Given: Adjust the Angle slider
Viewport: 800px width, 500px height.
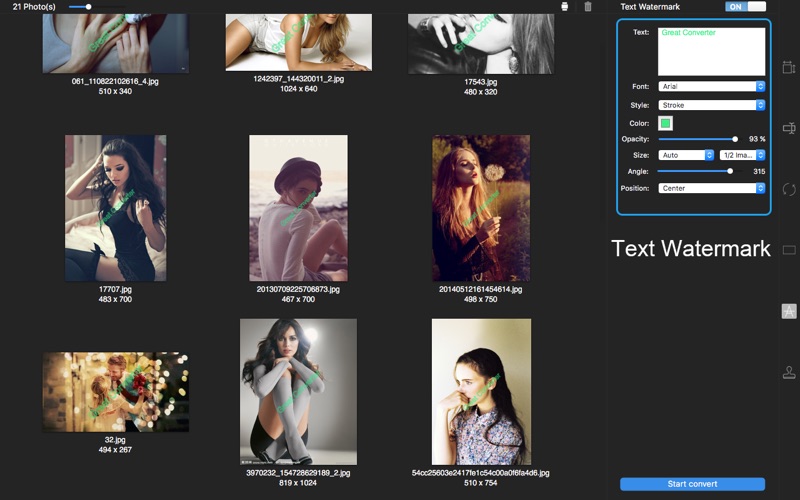Looking at the screenshot, I should point(698,171).
